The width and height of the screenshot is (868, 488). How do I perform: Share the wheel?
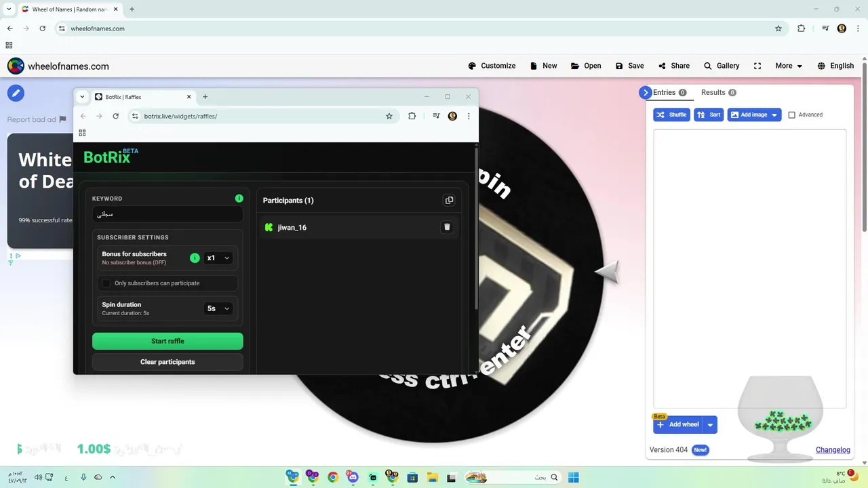pyautogui.click(x=673, y=66)
